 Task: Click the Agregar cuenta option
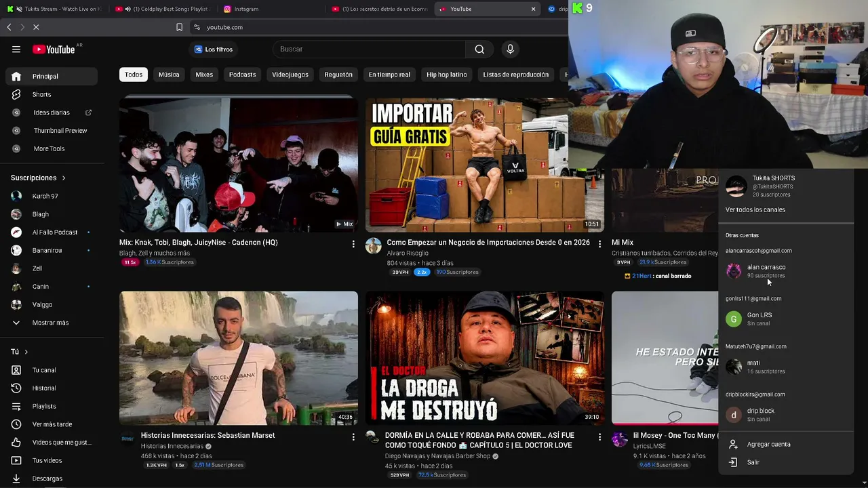point(785,444)
